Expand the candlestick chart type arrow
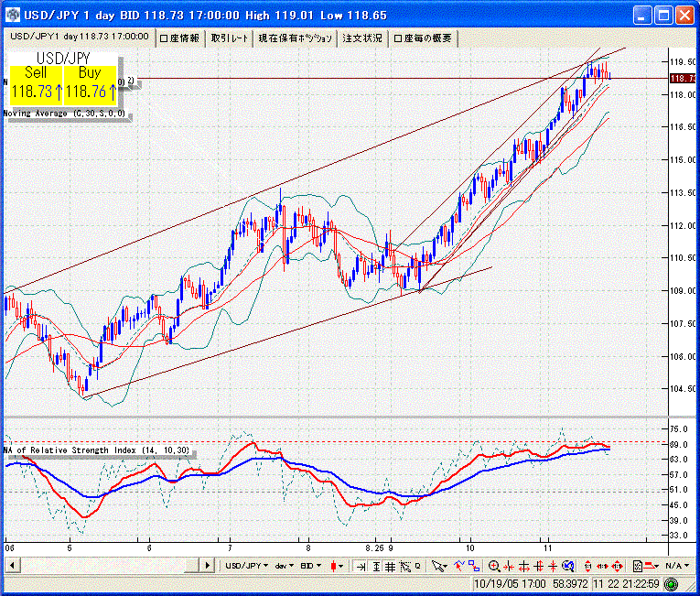 [341, 567]
